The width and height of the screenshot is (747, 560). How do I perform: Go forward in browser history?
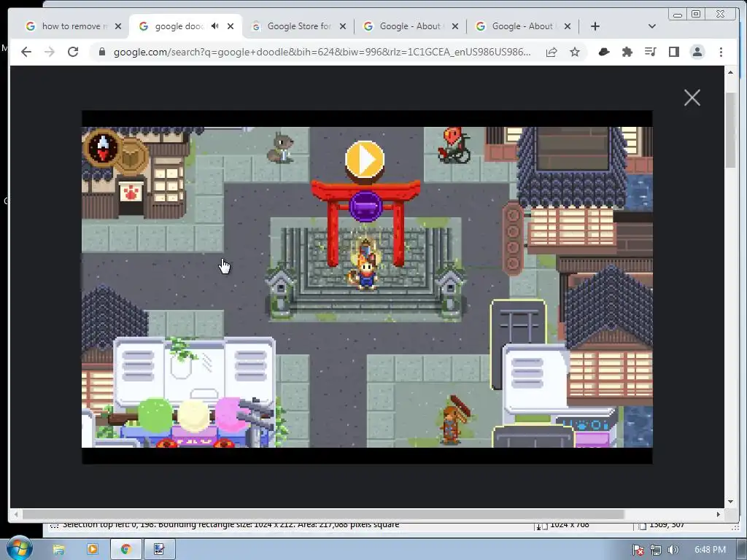pyautogui.click(x=50, y=52)
